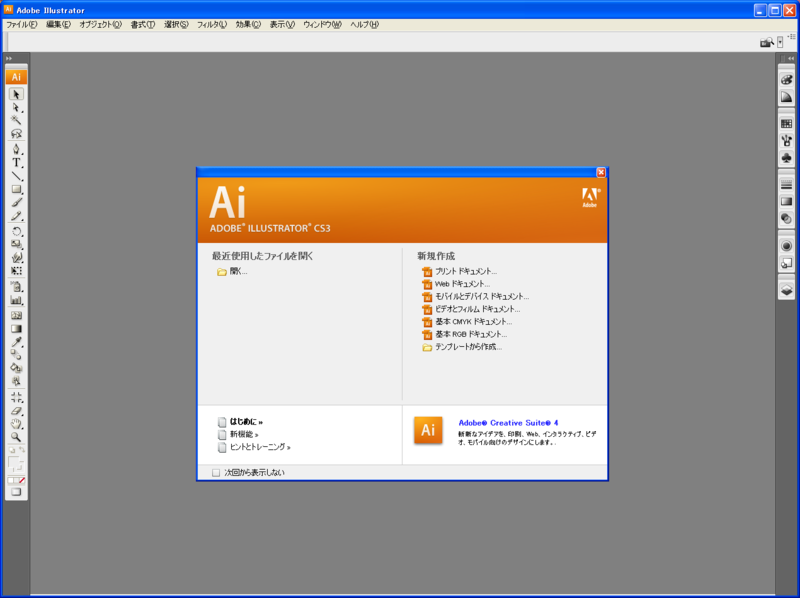Select the Column Graph tool
This screenshot has width=800, height=598.
coord(16,300)
